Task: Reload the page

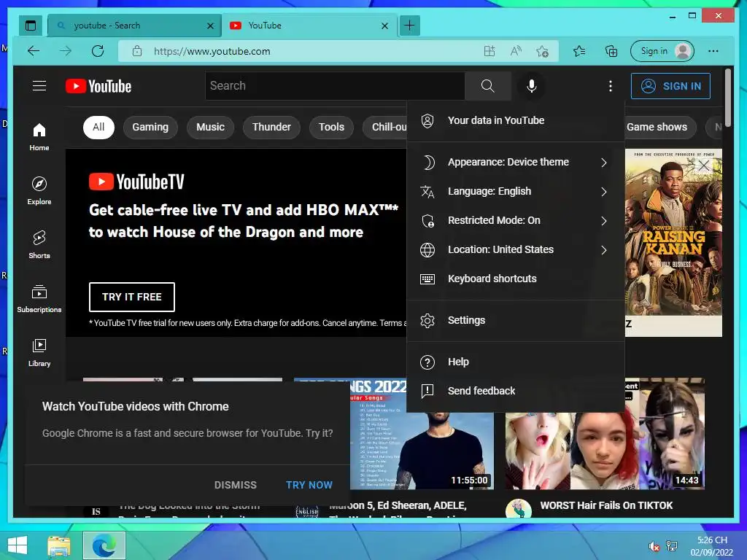Action: click(98, 51)
